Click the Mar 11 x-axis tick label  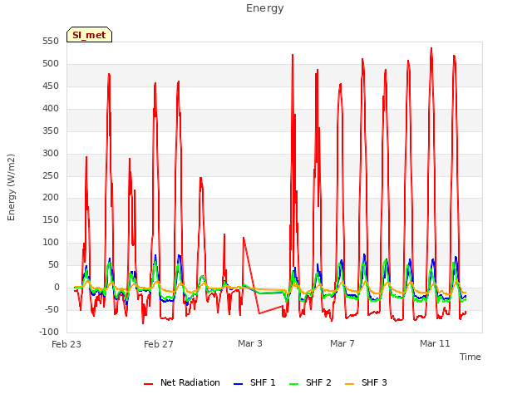pyautogui.click(x=435, y=343)
